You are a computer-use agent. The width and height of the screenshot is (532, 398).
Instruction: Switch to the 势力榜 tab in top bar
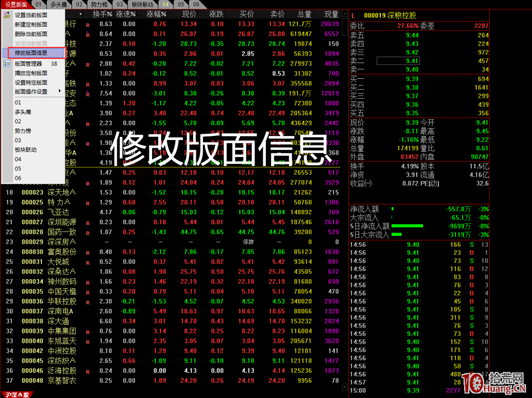[x=100, y=4]
